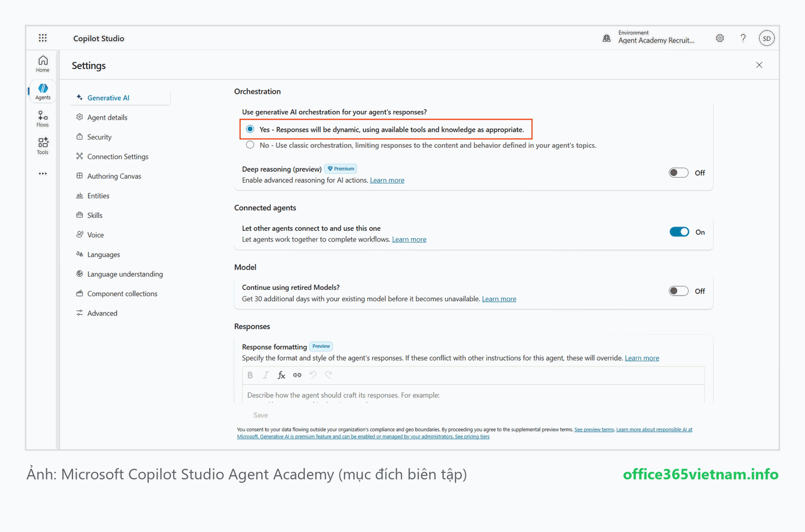The image size is (805, 532).
Task: Open Agents in left rail
Action: 43,91
